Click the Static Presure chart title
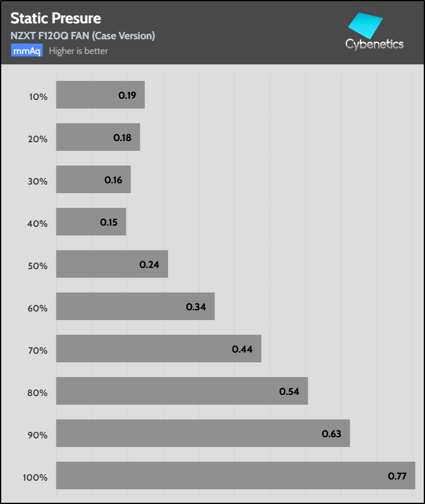The height and width of the screenshot is (504, 425). pyautogui.click(x=56, y=18)
